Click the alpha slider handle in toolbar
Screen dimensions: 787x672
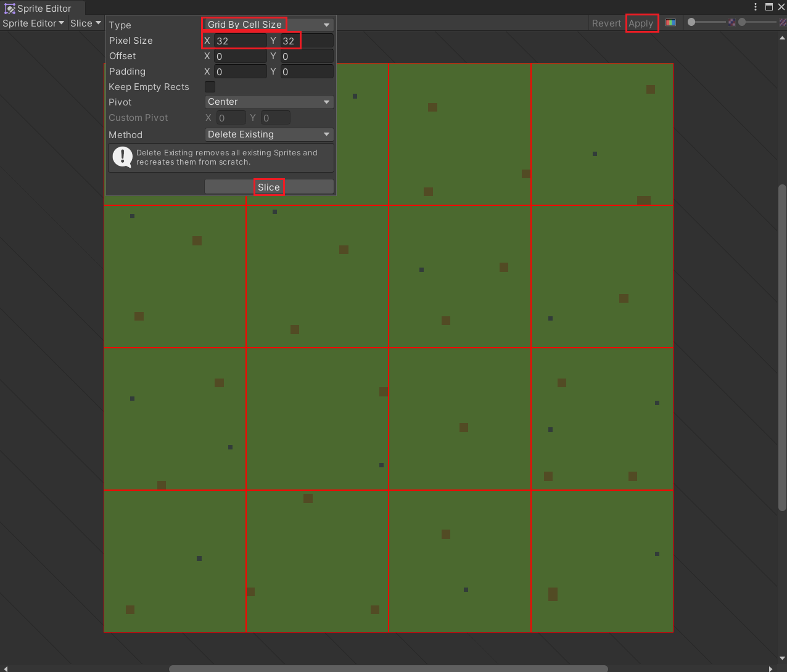coord(691,22)
